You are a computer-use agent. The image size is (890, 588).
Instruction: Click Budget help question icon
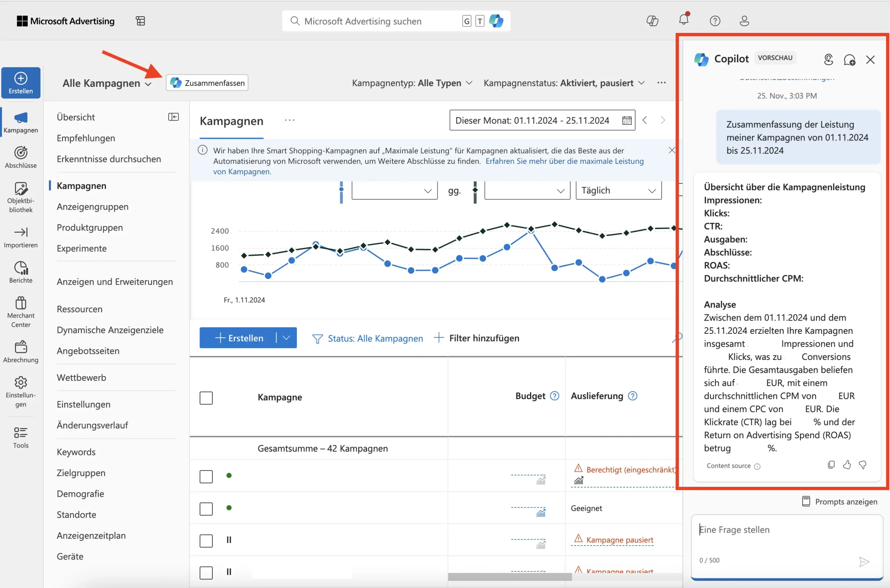point(554,396)
